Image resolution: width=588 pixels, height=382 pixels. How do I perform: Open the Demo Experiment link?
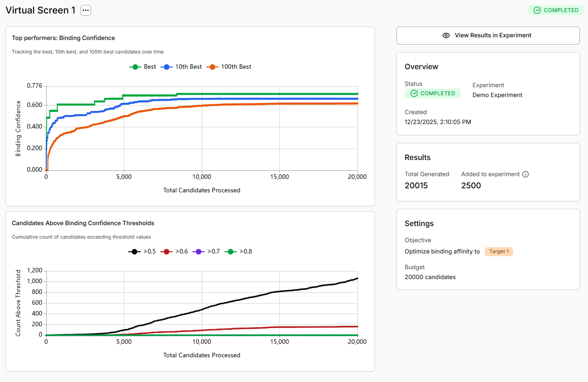coord(497,95)
